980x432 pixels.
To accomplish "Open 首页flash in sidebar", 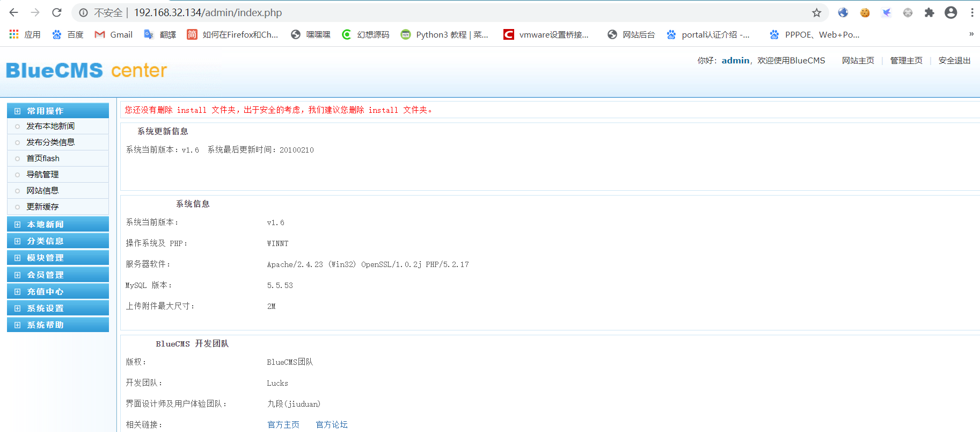I will tap(43, 159).
